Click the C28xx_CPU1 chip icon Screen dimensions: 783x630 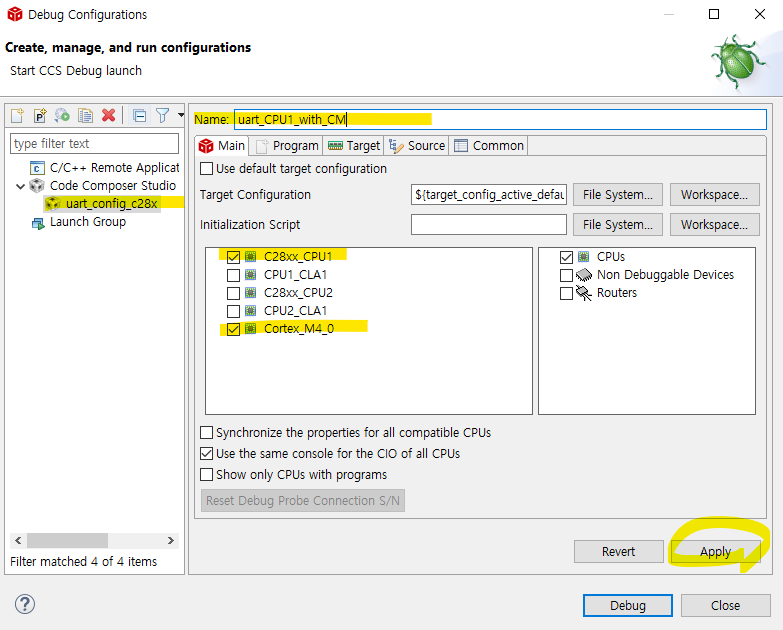pos(250,257)
